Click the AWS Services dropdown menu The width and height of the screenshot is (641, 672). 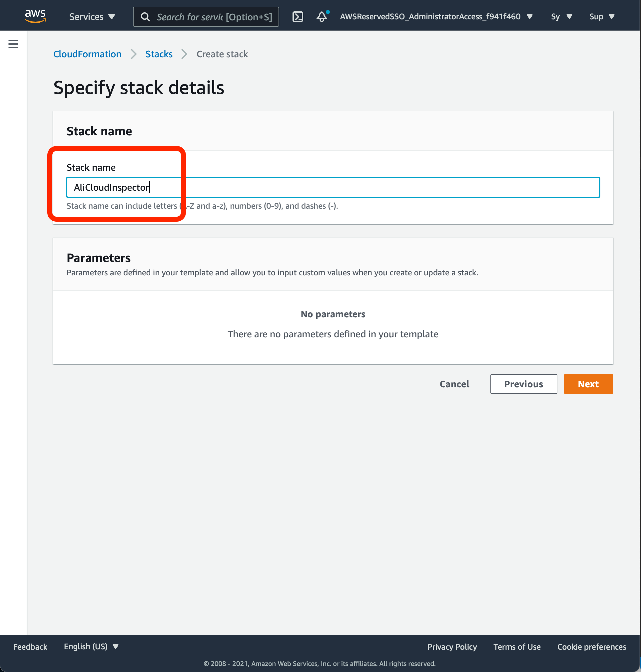tap(93, 16)
